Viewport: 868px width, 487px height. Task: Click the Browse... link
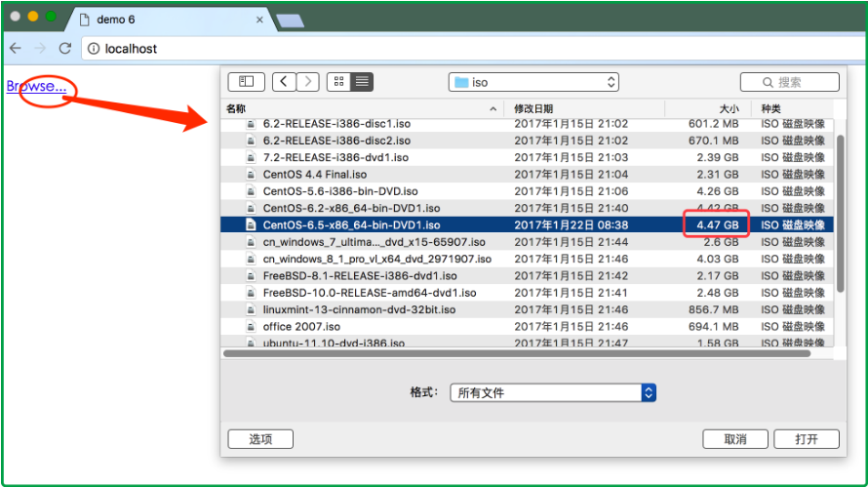click(x=36, y=87)
